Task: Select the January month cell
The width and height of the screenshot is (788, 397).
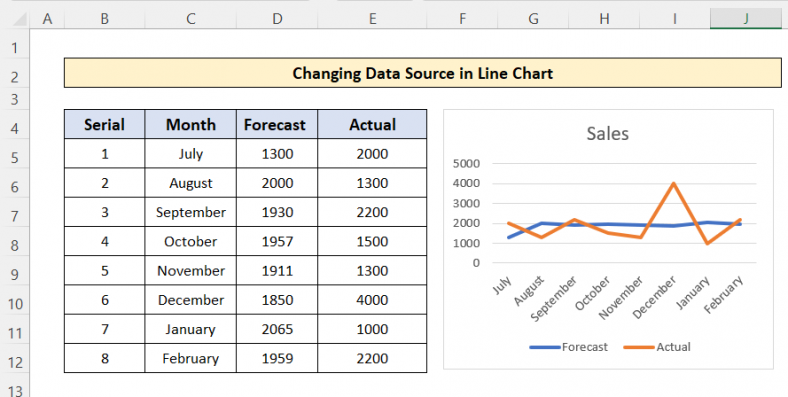Action: tap(190, 329)
